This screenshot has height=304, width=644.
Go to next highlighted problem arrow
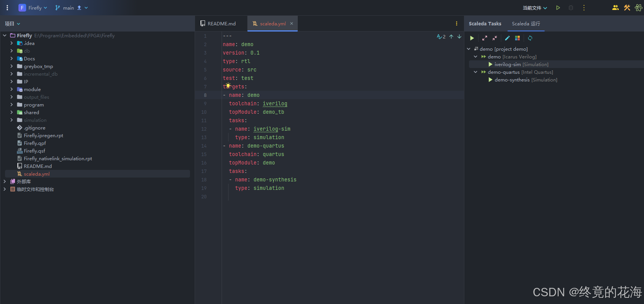[x=459, y=37]
